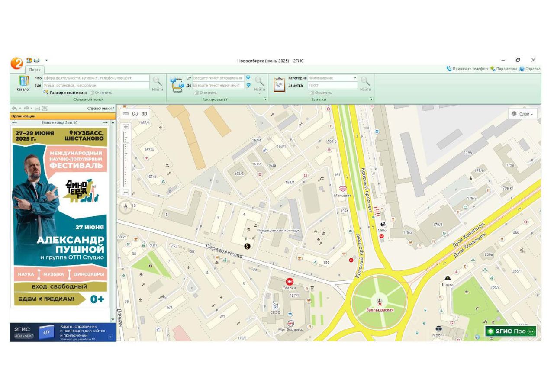The height and width of the screenshot is (392, 554).
Task: Show previous Темы месяца item
Action: [x=14, y=123]
